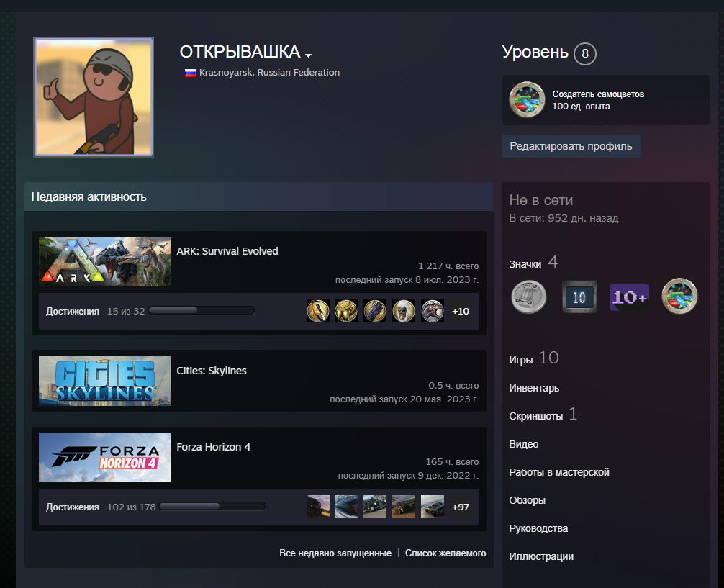
Task: Open Скриншоты in the sidebar
Action: tap(536, 416)
